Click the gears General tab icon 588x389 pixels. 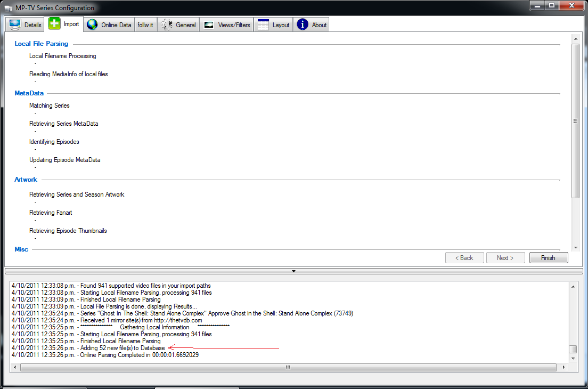coord(167,25)
